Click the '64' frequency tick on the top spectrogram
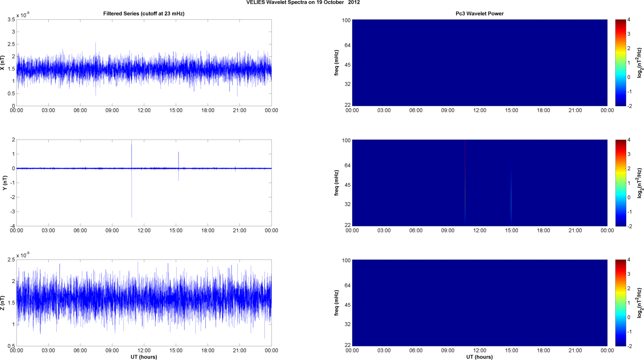This screenshot has width=644, height=360. click(x=347, y=45)
